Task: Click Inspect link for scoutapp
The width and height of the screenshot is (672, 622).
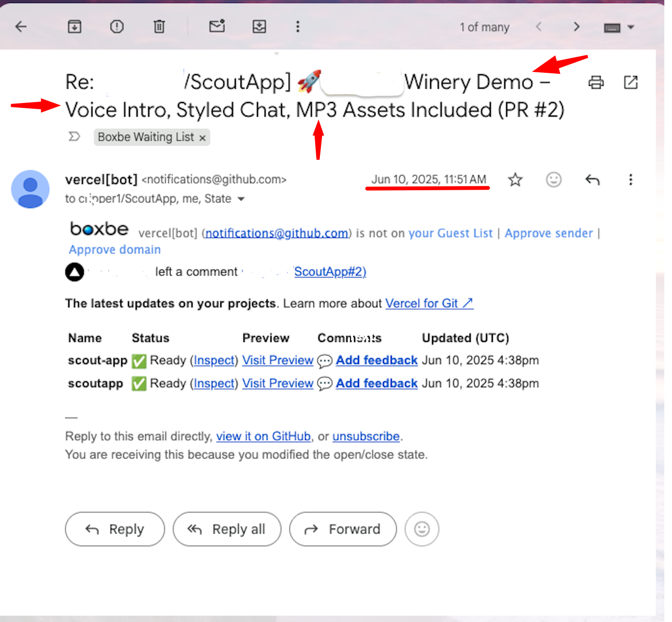Action: coord(214,383)
